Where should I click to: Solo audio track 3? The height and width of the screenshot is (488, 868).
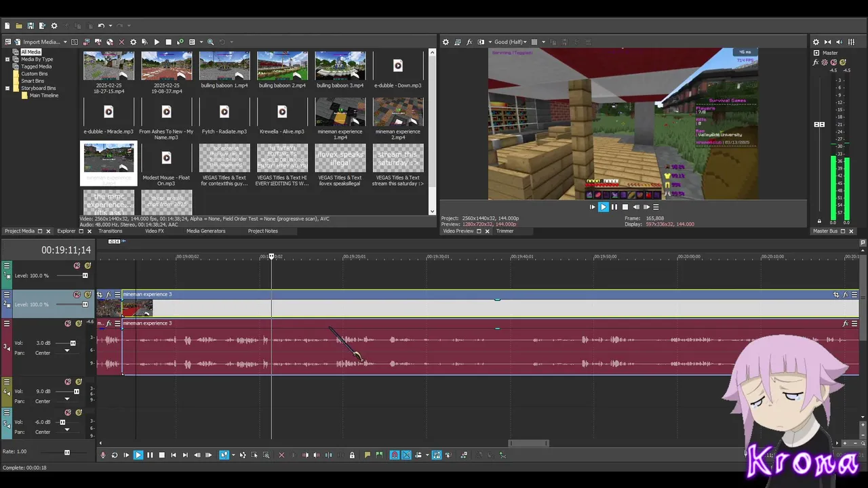79,324
